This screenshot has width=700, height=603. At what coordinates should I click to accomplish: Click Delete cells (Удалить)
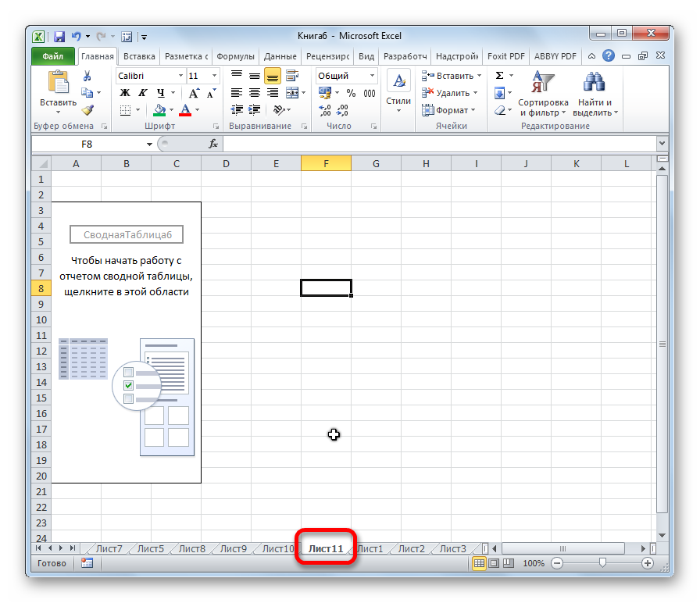pyautogui.click(x=449, y=93)
